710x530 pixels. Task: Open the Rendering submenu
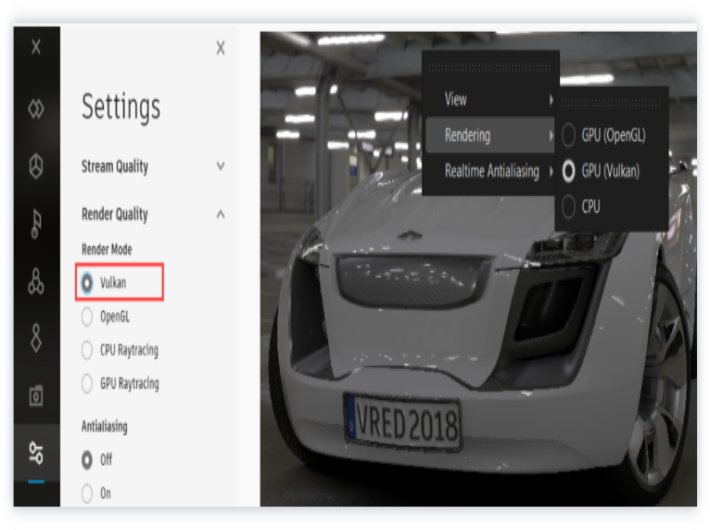pyautogui.click(x=491, y=135)
